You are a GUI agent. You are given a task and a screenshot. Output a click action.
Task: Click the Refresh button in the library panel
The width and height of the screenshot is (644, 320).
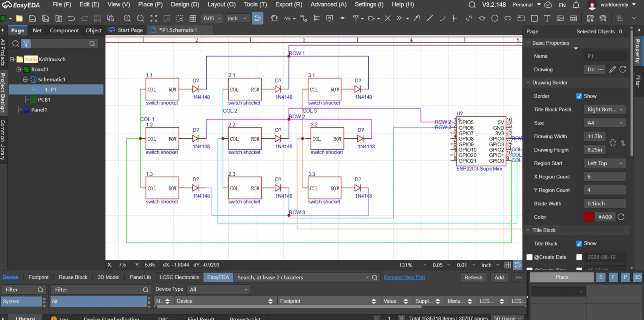click(473, 277)
